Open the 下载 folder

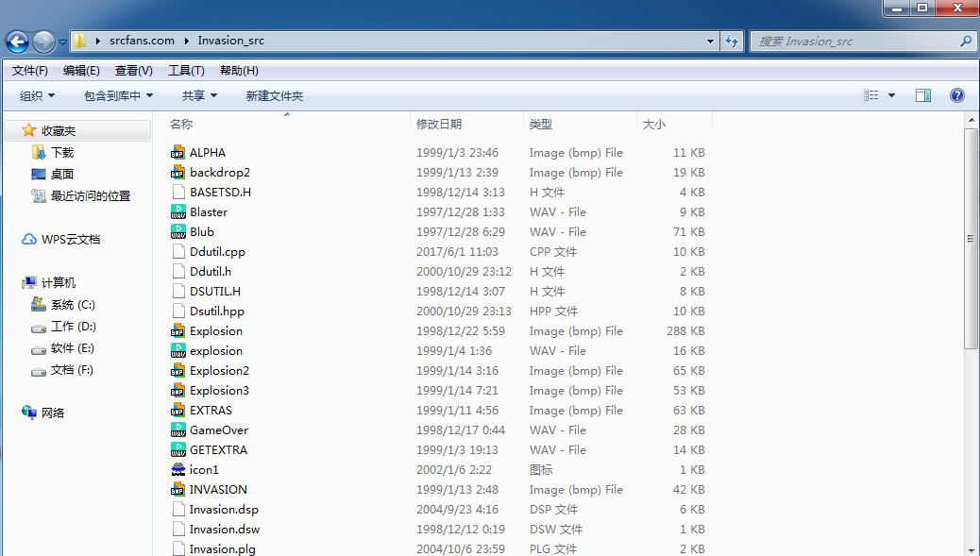[62, 152]
